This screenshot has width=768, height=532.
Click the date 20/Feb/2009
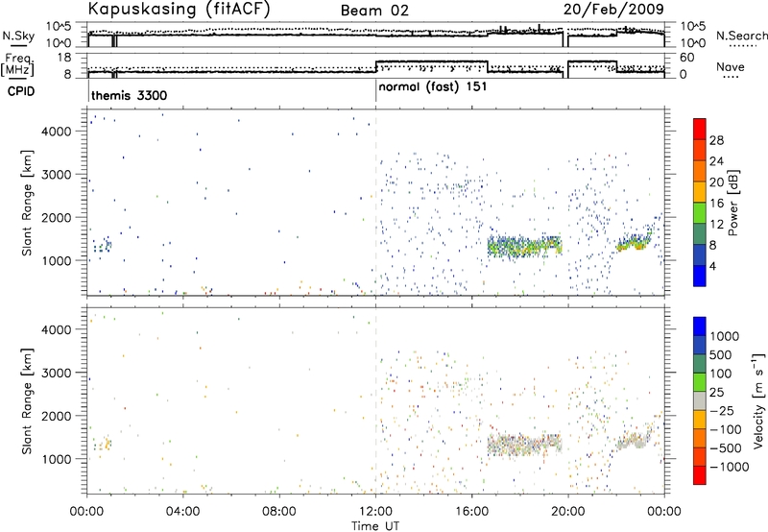click(x=613, y=9)
